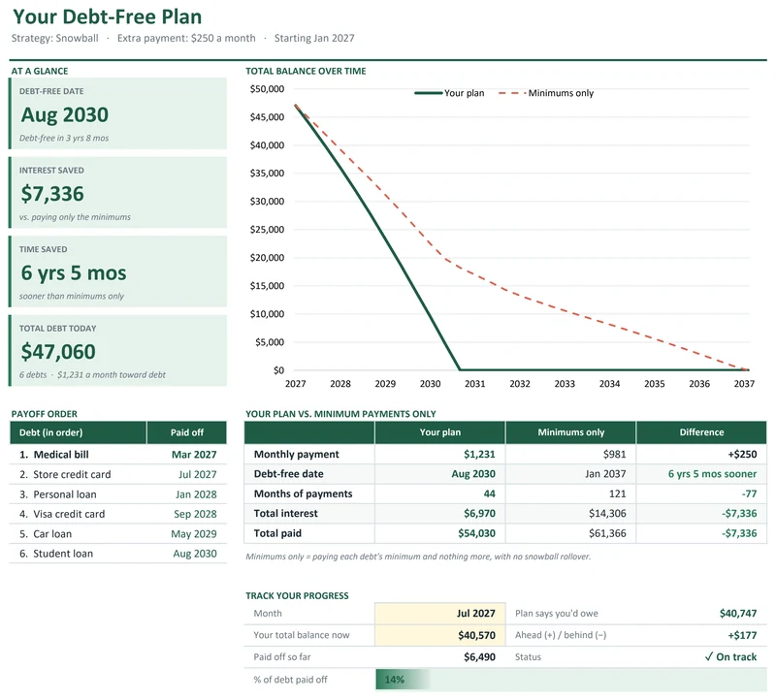
Task: Select the '5. Car loan' row
Action: point(117,534)
